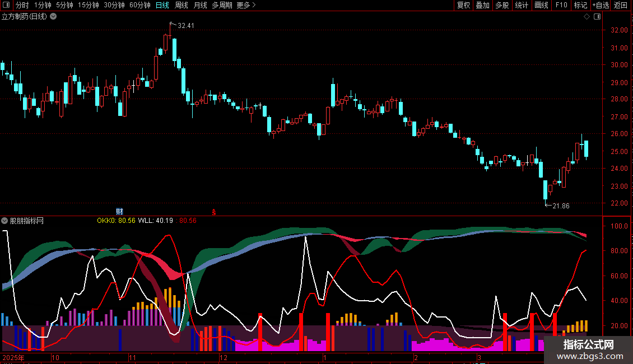This screenshot has width=633, height=364.
Task: Select the 5分钟 period tab
Action: pyautogui.click(x=64, y=5)
